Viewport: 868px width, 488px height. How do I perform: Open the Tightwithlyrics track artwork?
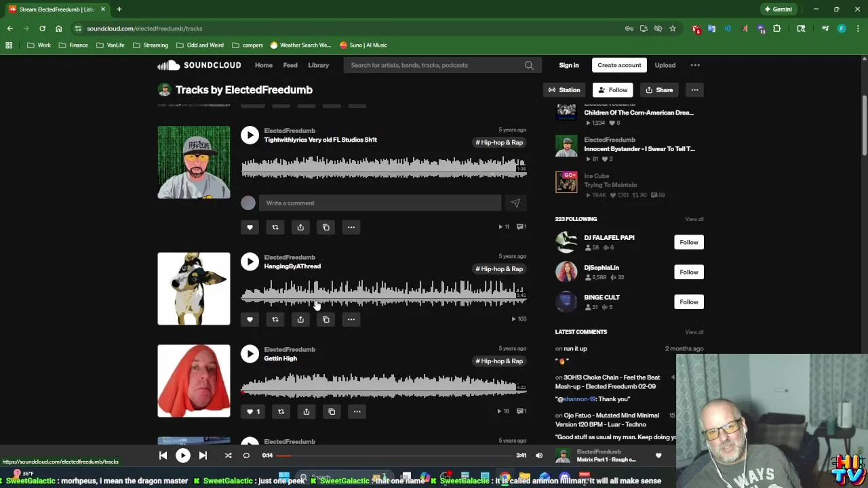194,163
